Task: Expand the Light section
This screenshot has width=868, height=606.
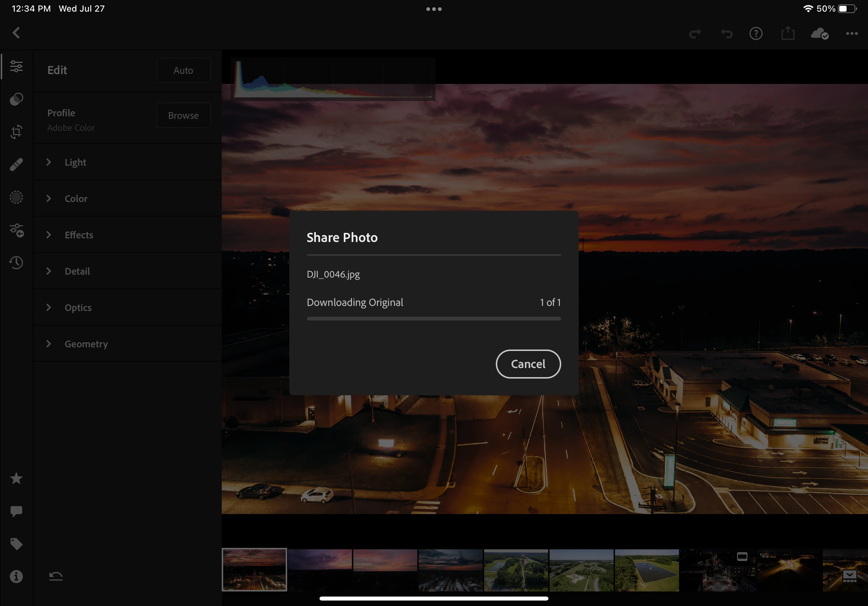Action: click(x=76, y=162)
